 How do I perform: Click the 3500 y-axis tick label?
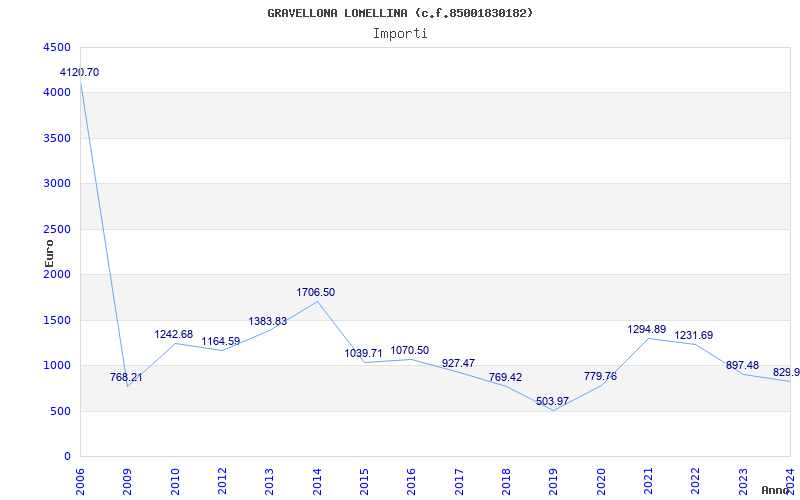[58, 138]
